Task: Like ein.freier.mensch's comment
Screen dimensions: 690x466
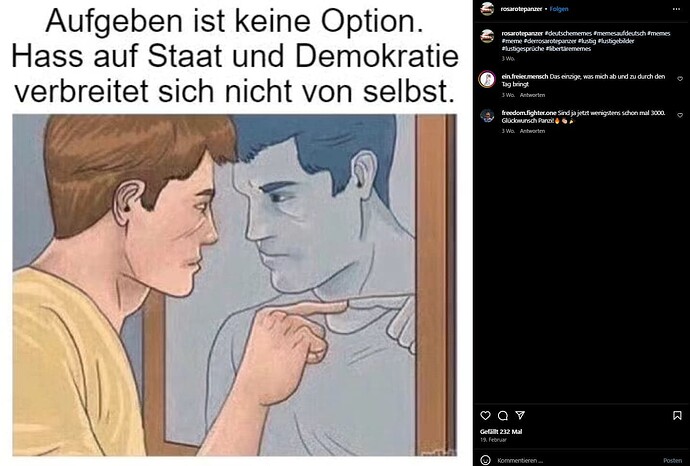Action: [x=680, y=79]
